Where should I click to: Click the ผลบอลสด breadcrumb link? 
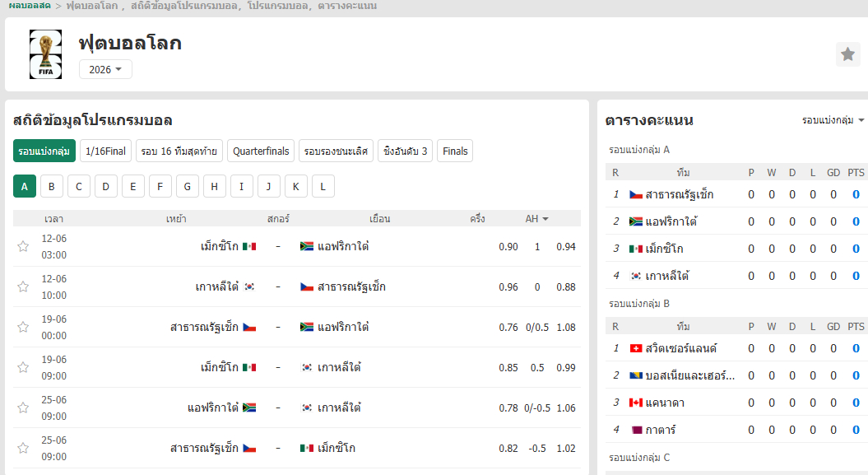click(30, 6)
